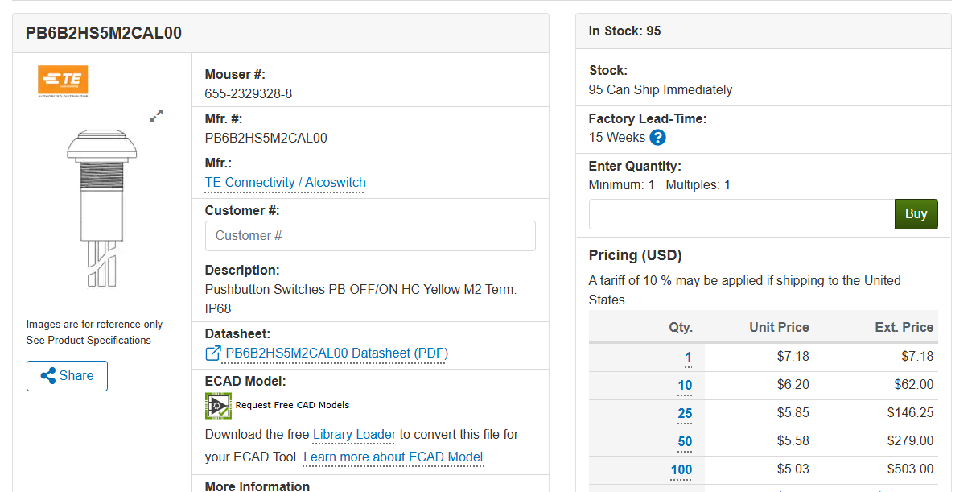Screen dimensions: 980x492
Task: Click the Customer # input field
Action: click(x=370, y=236)
